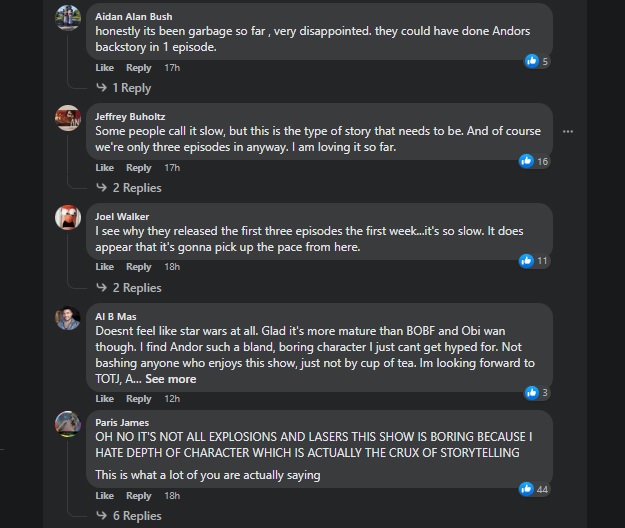Open the Paris James profile name link
Viewport: 625px width, 528px height.
(123, 422)
